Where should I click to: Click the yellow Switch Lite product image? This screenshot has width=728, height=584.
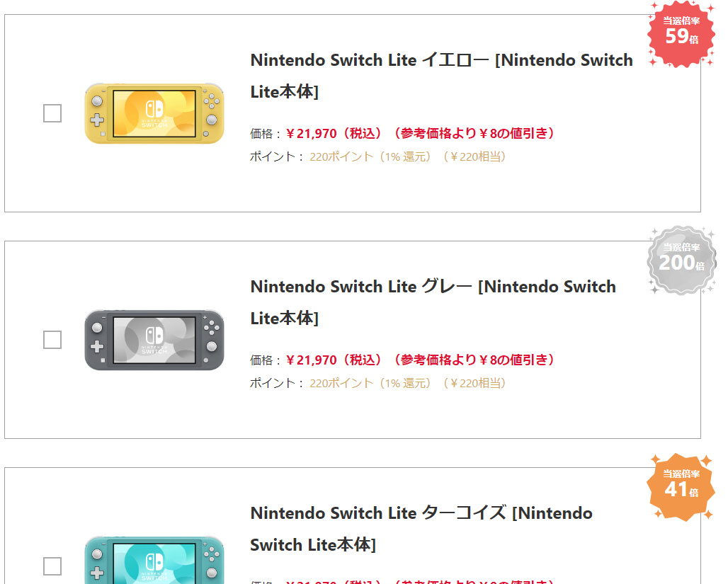(x=154, y=113)
